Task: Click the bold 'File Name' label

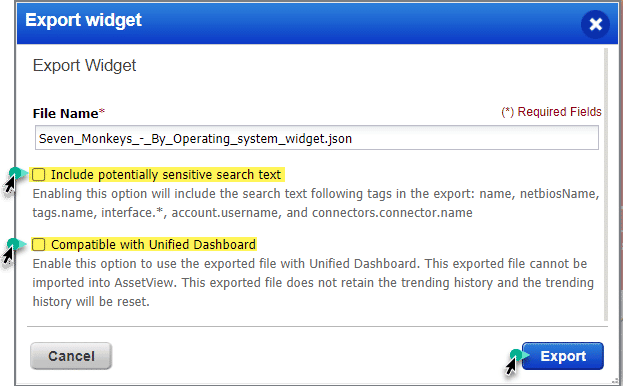Action: [66, 114]
